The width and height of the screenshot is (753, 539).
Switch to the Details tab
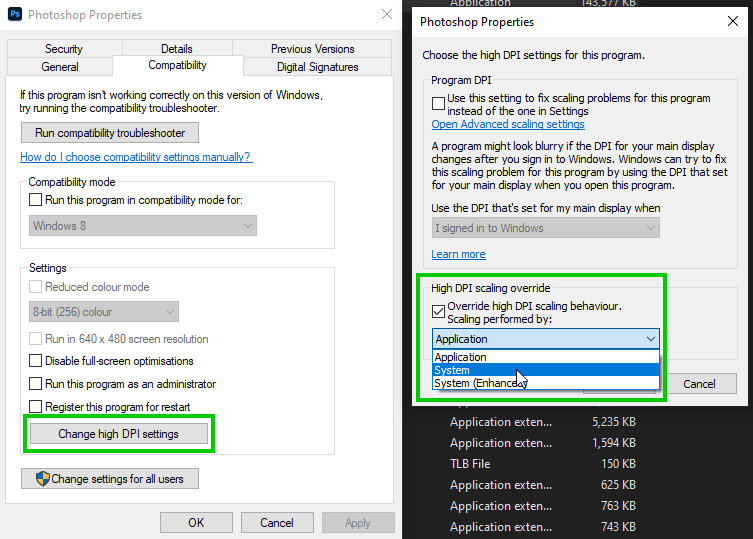click(177, 49)
